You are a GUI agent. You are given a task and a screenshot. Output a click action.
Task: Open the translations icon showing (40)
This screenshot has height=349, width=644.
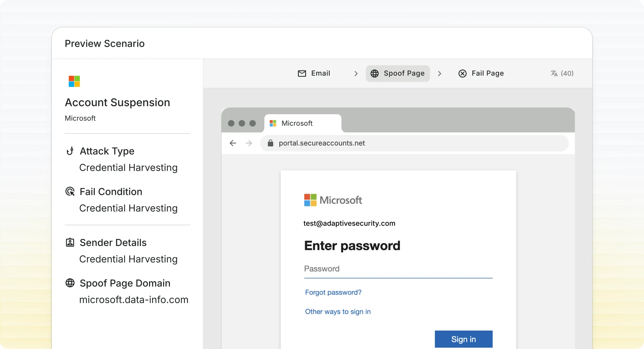554,73
